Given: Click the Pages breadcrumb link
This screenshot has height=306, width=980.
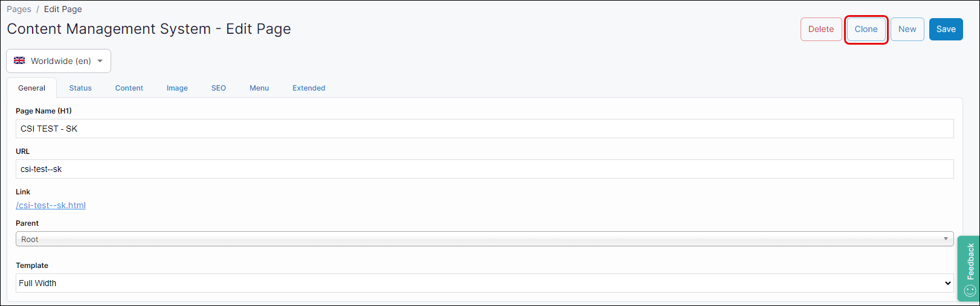Looking at the screenshot, I should [19, 9].
